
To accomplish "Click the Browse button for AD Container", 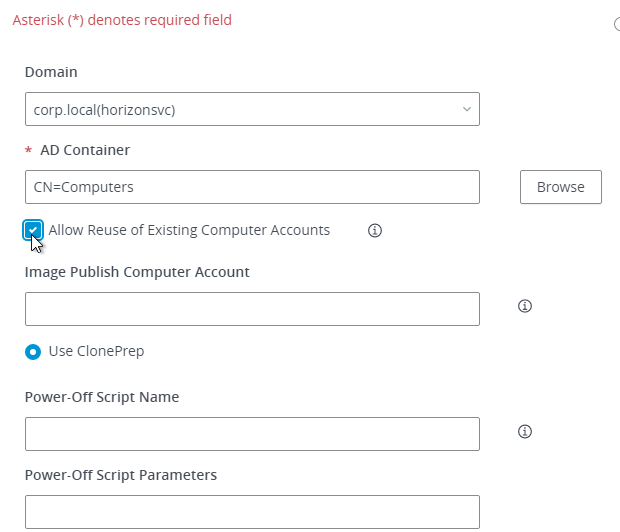I will click(561, 187).
